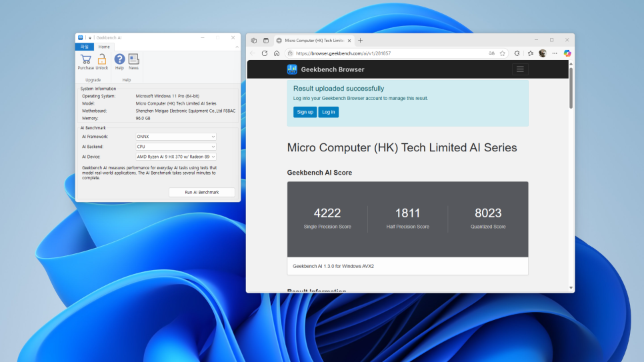The width and height of the screenshot is (644, 362).
Task: Click the Log in button
Action: tap(328, 112)
